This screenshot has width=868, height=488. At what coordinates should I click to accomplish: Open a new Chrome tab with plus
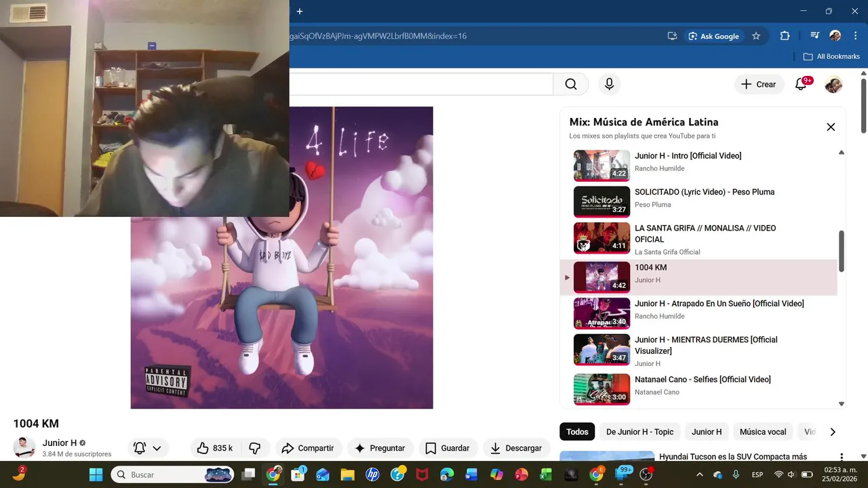tap(300, 11)
